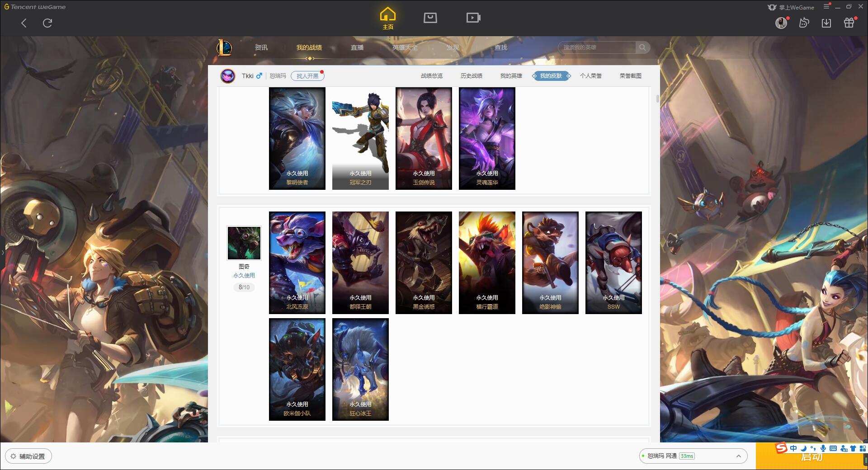Open the 玉剑传说 skin card
Screen dimensions: 868x470
click(424, 138)
